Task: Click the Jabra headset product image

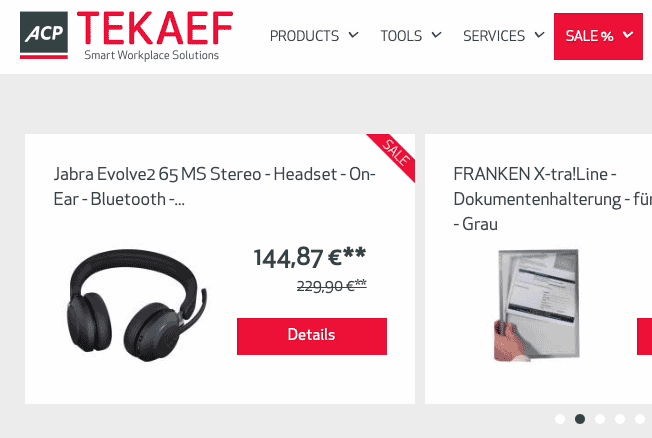Action: (x=137, y=305)
